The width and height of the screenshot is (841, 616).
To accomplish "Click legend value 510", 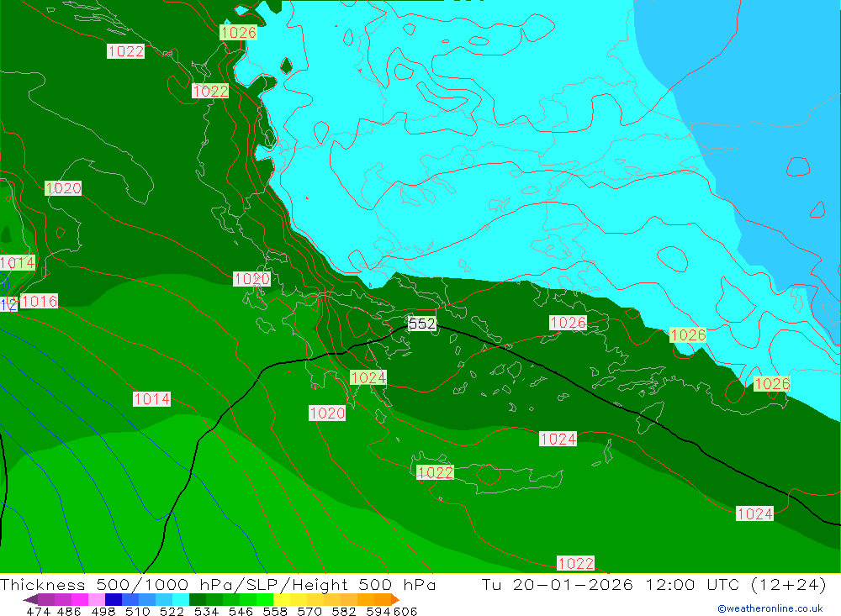I will [137, 611].
